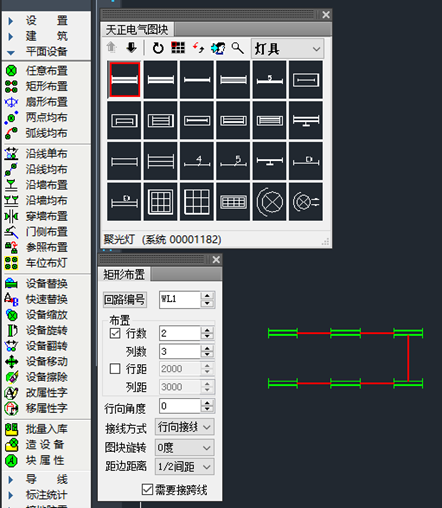Viewport: 442px width, 508px height.
Task: Open 接线方式 dropdown showing 行向接线
Action: (x=185, y=427)
